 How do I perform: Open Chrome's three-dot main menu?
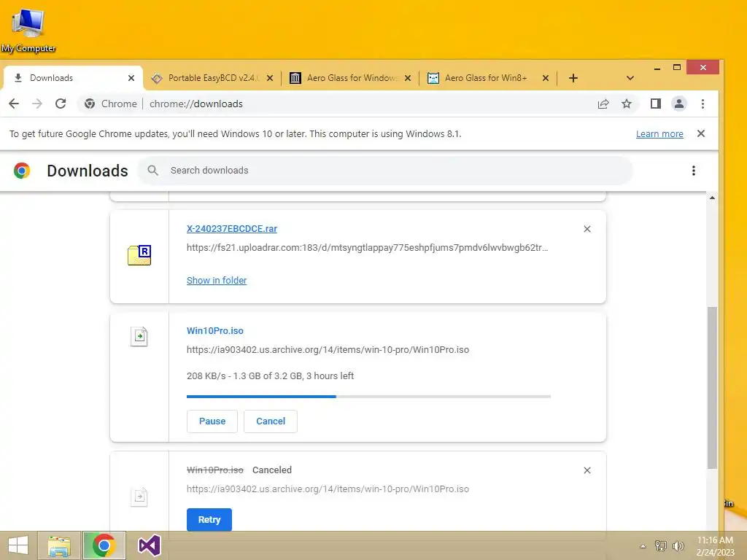[703, 104]
